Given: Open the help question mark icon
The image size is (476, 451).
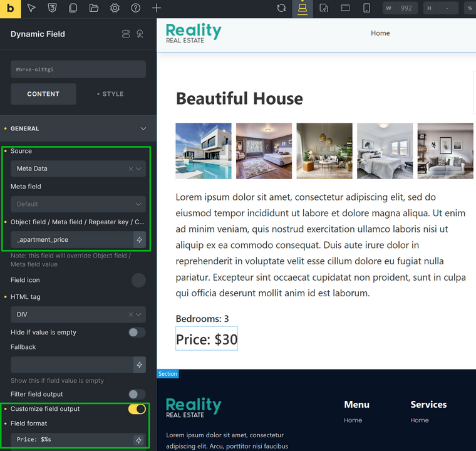Looking at the screenshot, I should click(x=136, y=8).
